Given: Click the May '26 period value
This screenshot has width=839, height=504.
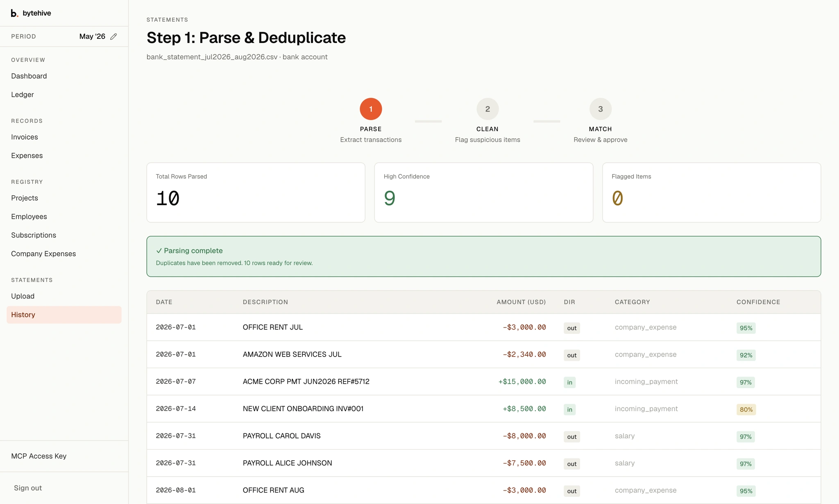Looking at the screenshot, I should (92, 36).
